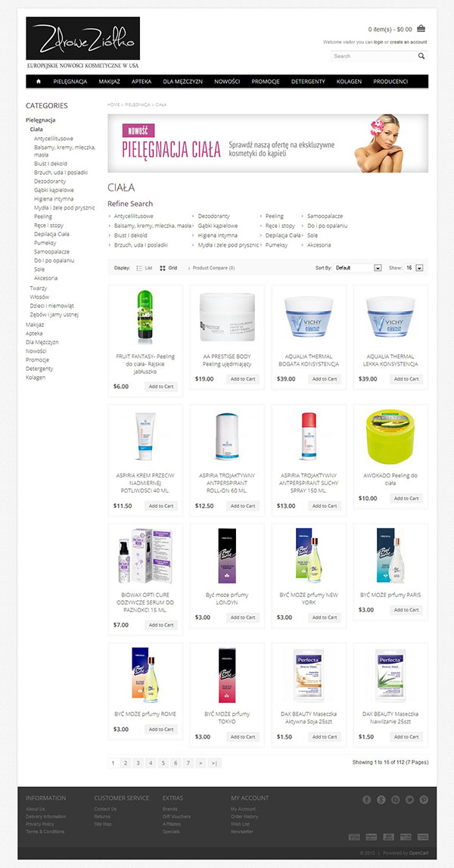Go to the home icon in navigation bar
Viewport: 454px width, 868px height.
pyautogui.click(x=39, y=82)
